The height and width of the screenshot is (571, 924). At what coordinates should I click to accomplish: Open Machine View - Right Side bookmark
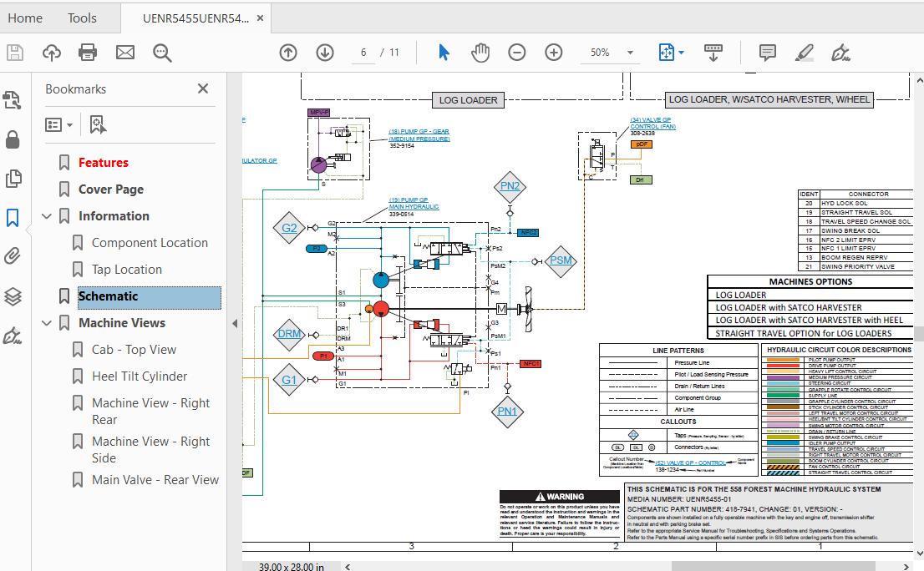151,450
